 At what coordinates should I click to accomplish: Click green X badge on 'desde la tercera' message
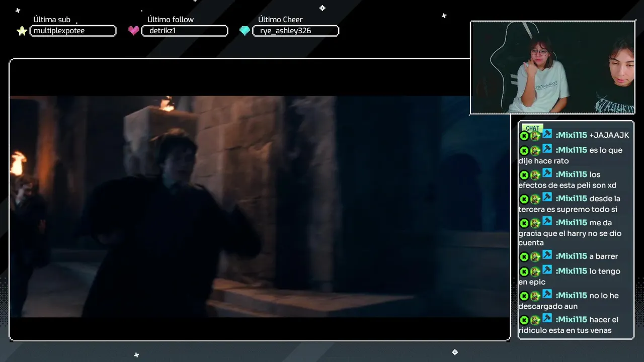[x=524, y=199]
